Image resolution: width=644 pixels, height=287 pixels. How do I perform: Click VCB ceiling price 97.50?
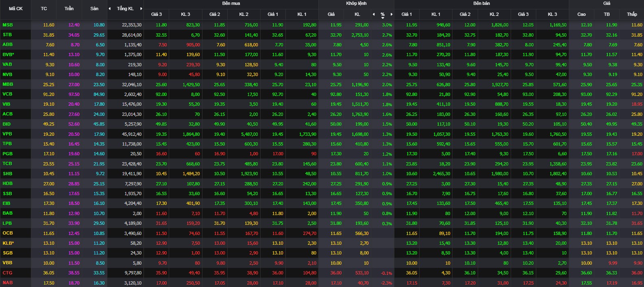click(x=74, y=94)
